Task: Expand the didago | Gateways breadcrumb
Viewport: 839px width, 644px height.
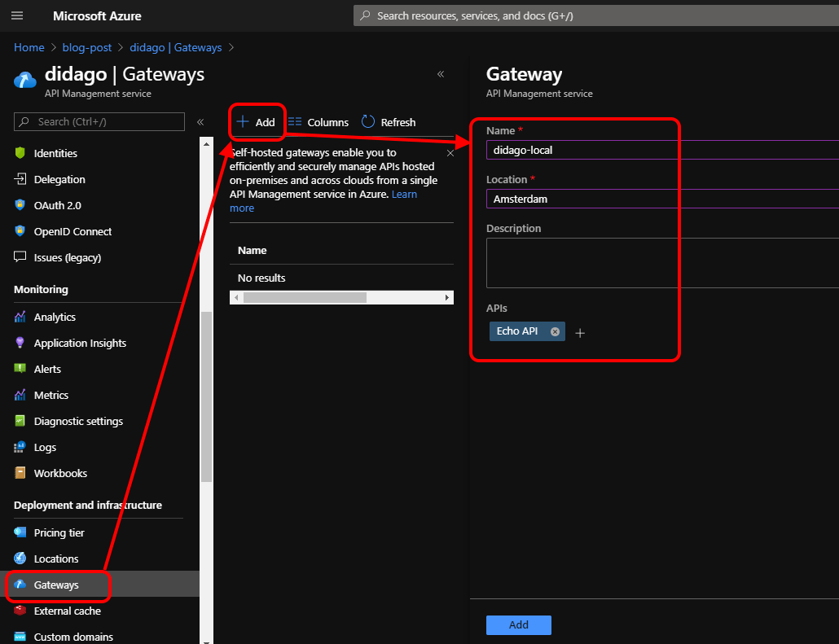Action: [175, 47]
